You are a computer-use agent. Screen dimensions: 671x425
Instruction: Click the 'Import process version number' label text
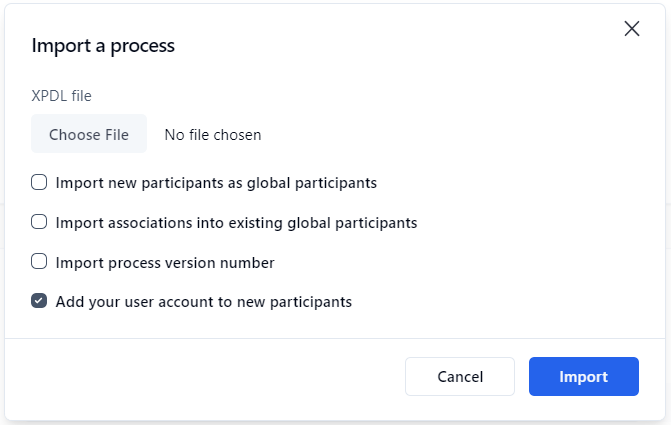[x=165, y=262]
